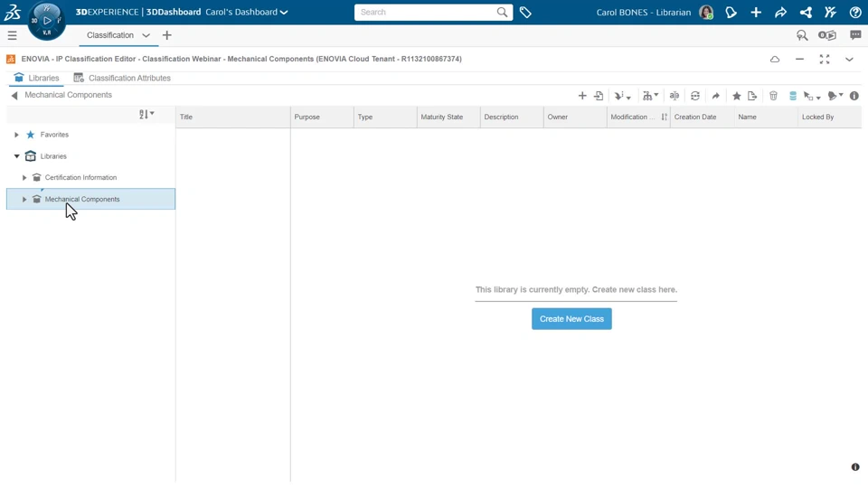This screenshot has height=488, width=868.
Task: Collapse the Libraries tree node
Action: (x=16, y=156)
